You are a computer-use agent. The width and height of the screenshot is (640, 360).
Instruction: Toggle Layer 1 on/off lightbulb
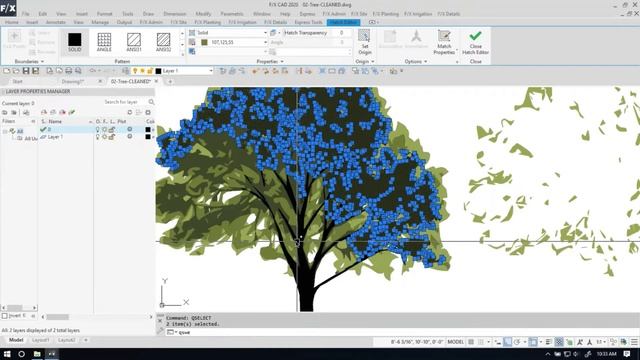(98, 137)
